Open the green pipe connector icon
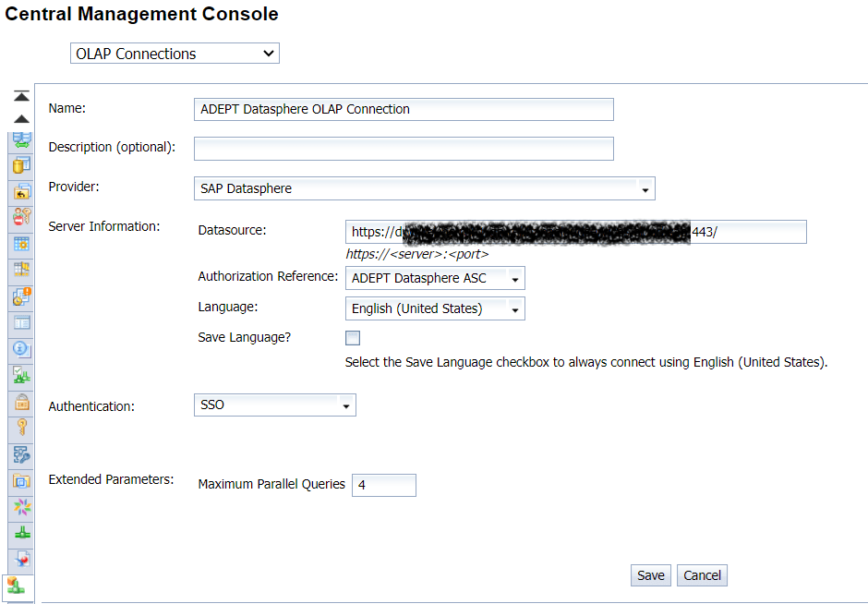This screenshot has height=604, width=868. pos(21,534)
